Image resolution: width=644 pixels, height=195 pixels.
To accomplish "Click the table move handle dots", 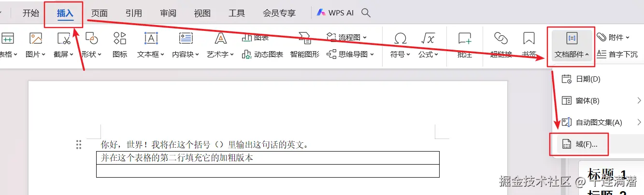I will [x=79, y=144].
